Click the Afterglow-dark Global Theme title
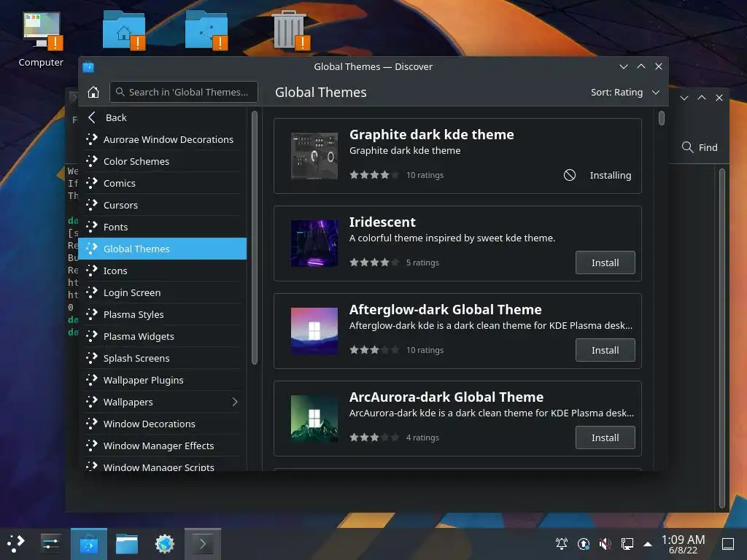Viewport: 747px width, 560px height. (446, 309)
